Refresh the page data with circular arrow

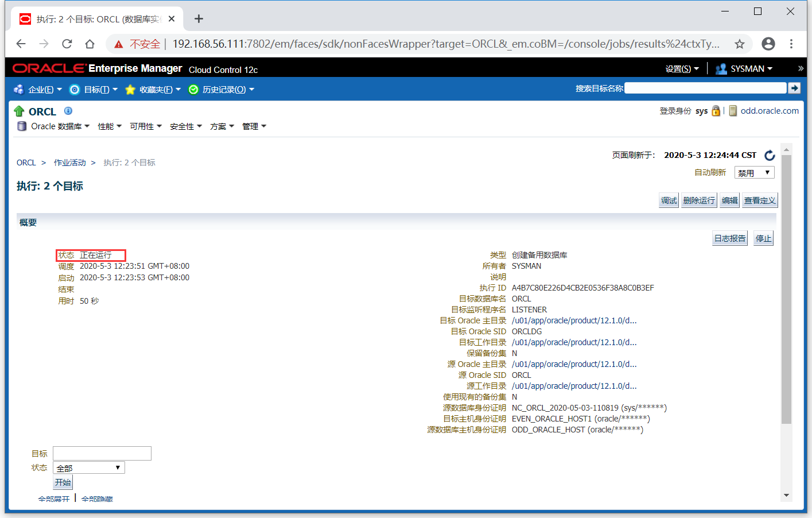[770, 155]
